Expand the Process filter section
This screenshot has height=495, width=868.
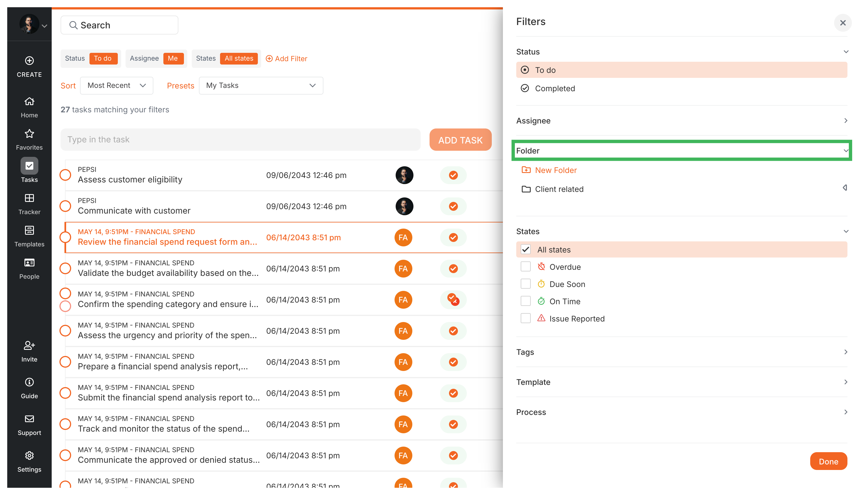coord(845,412)
